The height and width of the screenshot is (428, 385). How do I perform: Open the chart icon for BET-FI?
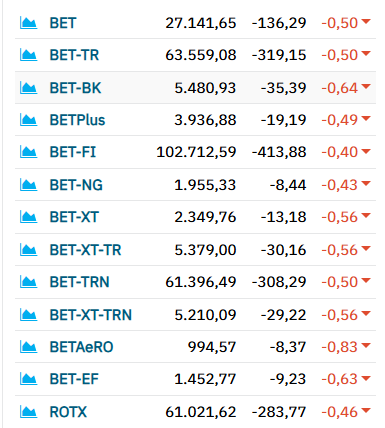(28, 152)
